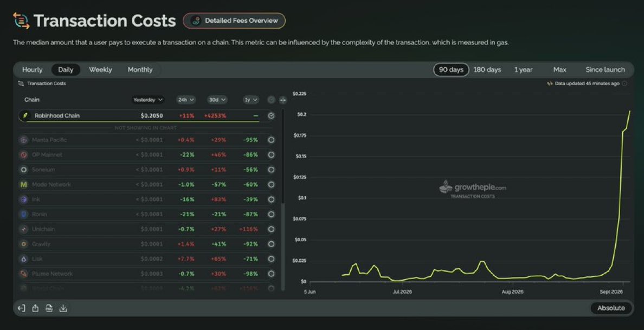Click the Data updated 45 minutes ago text
Viewport: 644px width, 330px height.
click(587, 83)
